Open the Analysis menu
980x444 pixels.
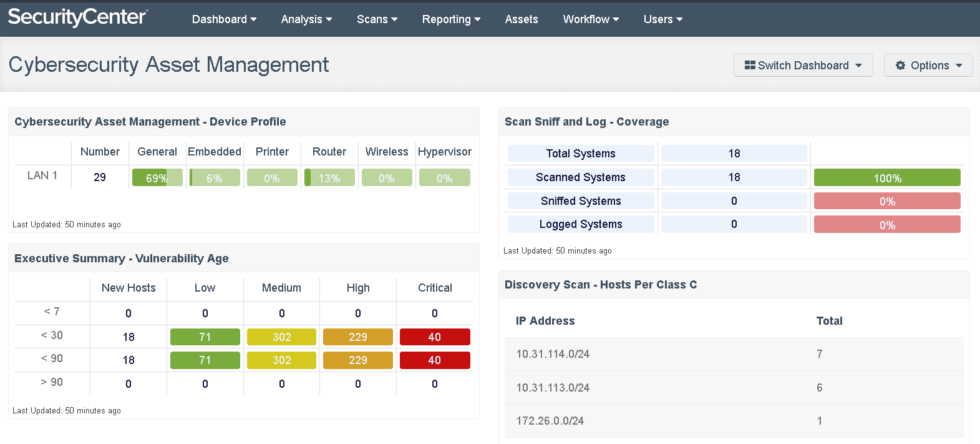point(306,19)
